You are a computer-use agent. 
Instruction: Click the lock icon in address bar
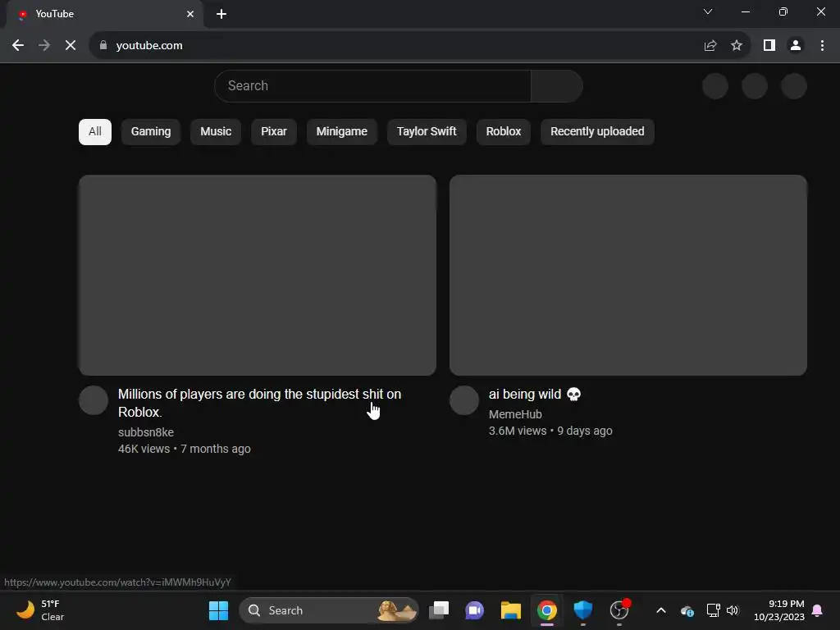tap(103, 46)
